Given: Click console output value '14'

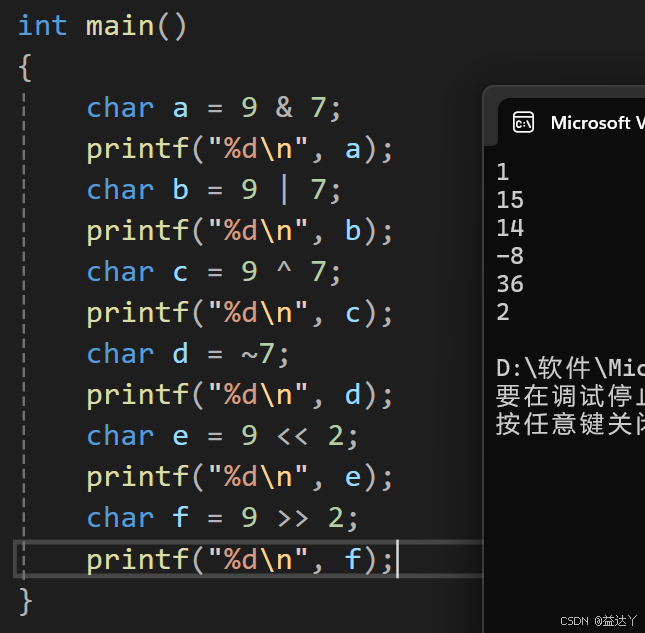Looking at the screenshot, I should click(510, 228).
